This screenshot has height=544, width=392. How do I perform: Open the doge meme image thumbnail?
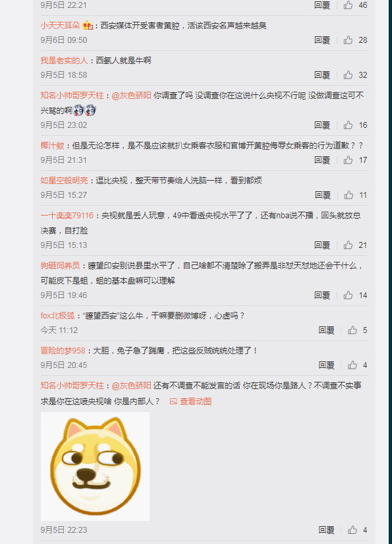point(95,466)
